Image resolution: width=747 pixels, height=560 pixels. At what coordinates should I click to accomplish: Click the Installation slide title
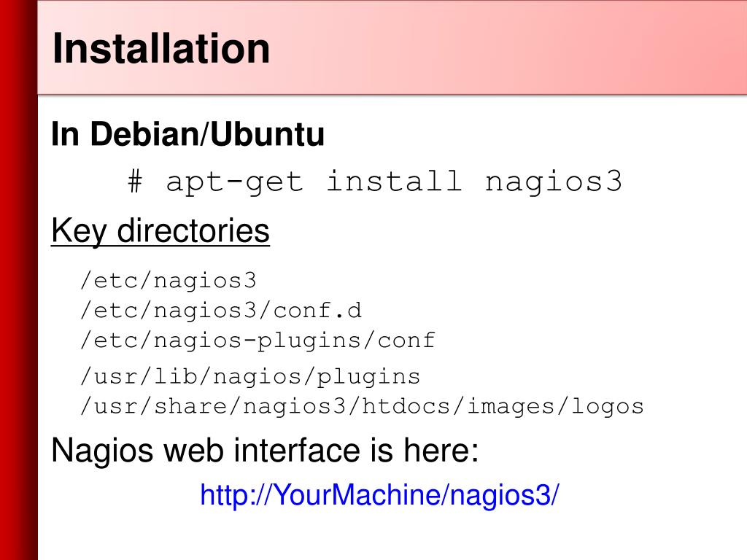tap(161, 48)
